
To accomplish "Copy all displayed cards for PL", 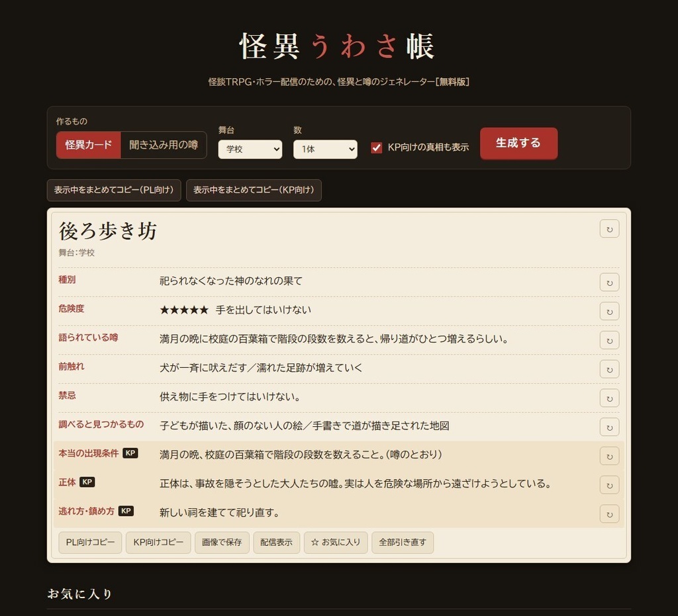I will (x=114, y=190).
